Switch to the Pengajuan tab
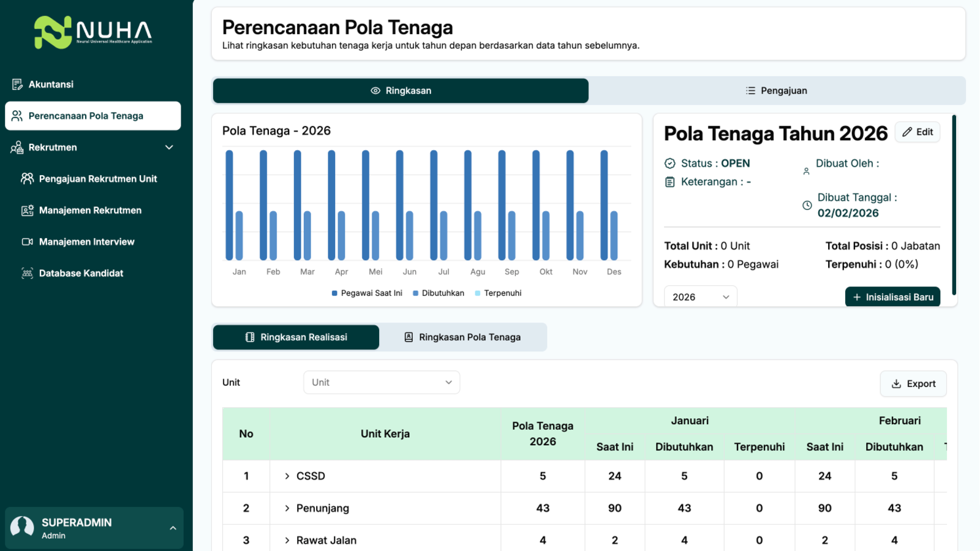Screen dimensions: 980x551 [777, 91]
